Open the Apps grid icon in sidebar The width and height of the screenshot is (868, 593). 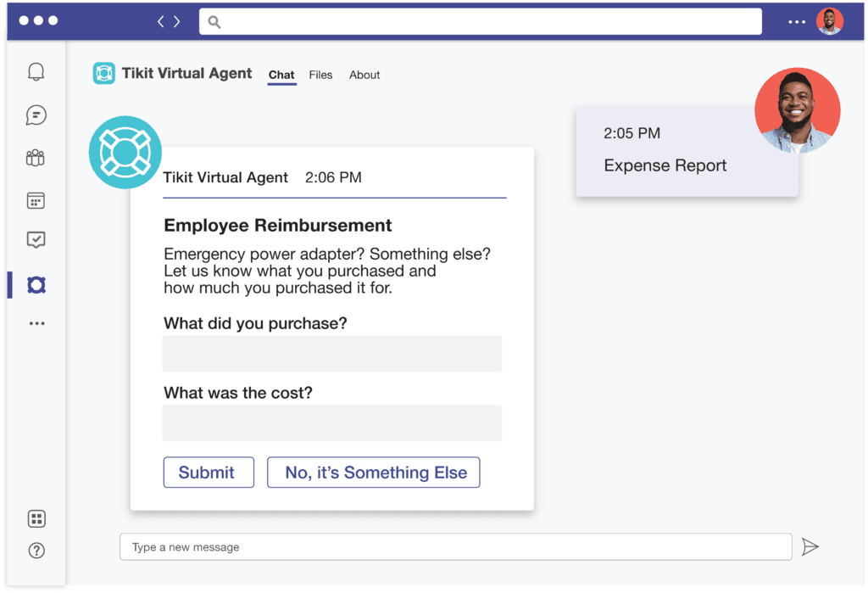[36, 519]
